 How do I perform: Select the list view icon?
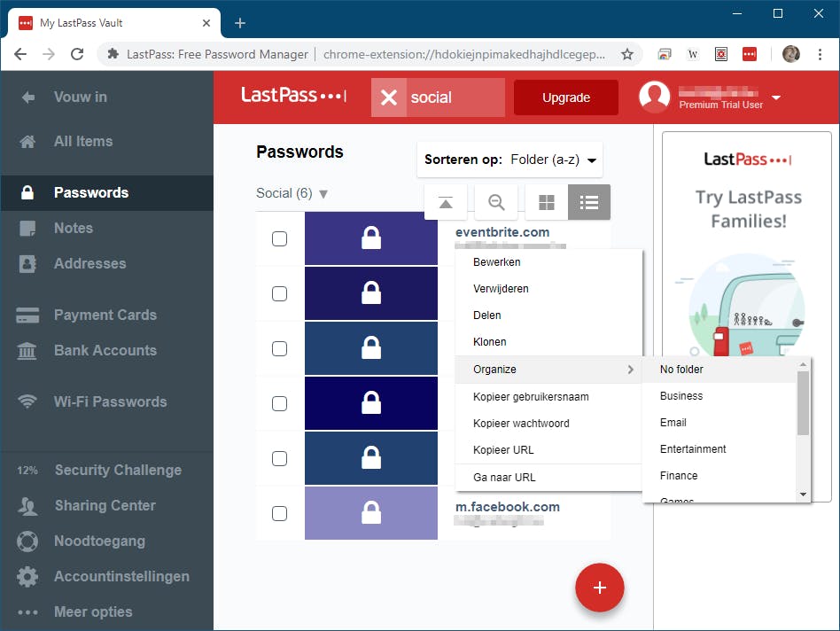tap(588, 202)
